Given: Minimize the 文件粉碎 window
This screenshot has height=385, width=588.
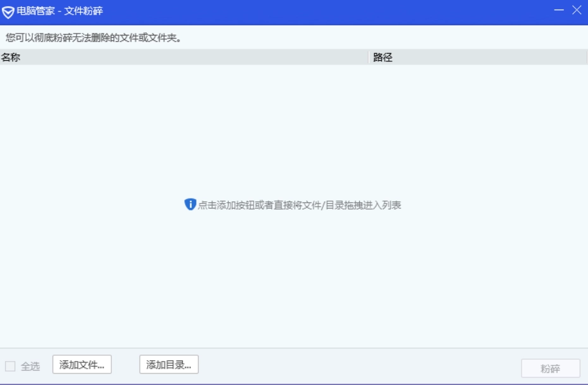Looking at the screenshot, I should pos(559,10).
